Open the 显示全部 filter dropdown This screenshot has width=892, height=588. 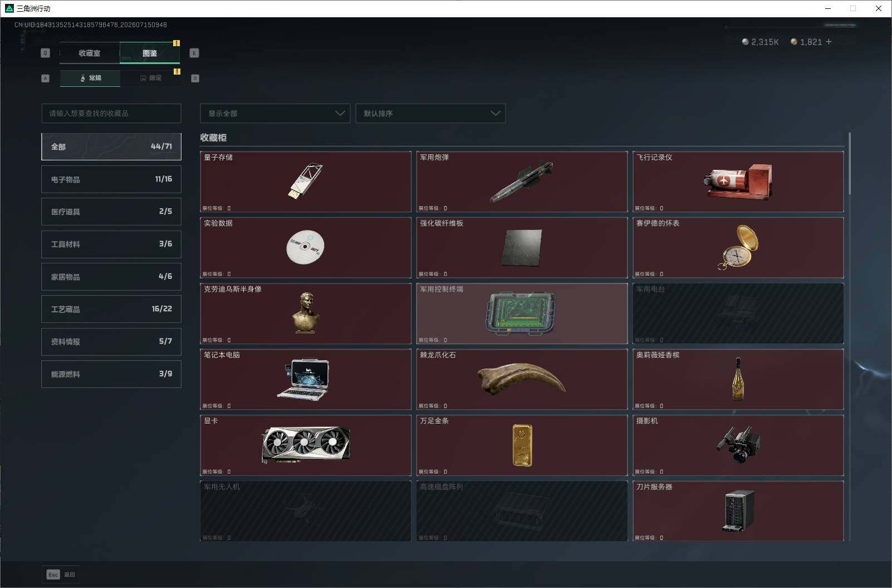pos(275,113)
